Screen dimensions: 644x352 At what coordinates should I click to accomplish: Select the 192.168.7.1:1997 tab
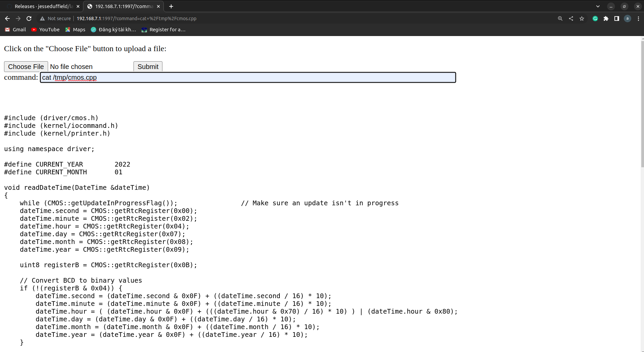(x=123, y=6)
